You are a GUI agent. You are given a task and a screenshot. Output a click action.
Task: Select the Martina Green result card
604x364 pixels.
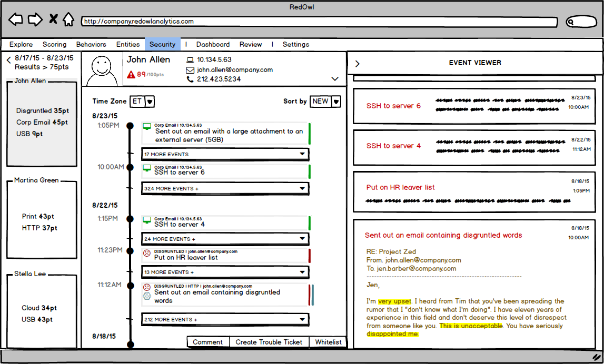tap(42, 219)
